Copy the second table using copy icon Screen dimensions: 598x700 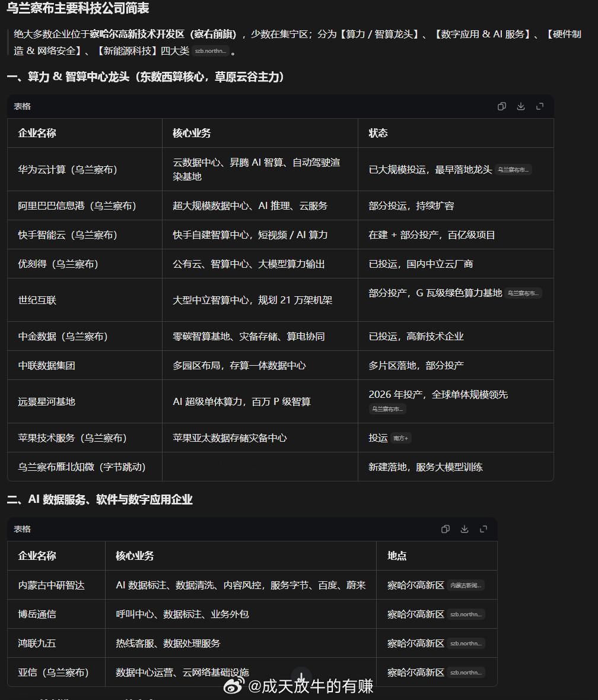click(445, 529)
